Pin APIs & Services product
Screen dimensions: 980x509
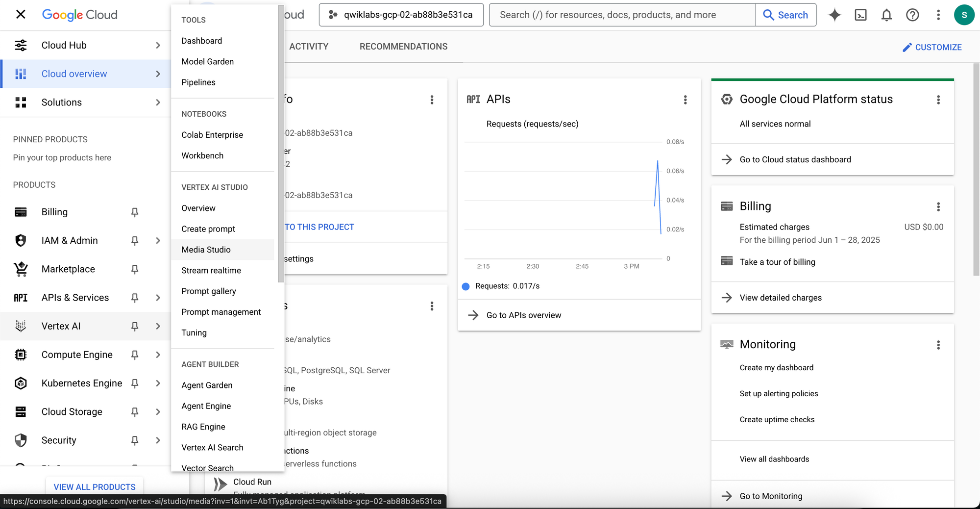pos(135,298)
